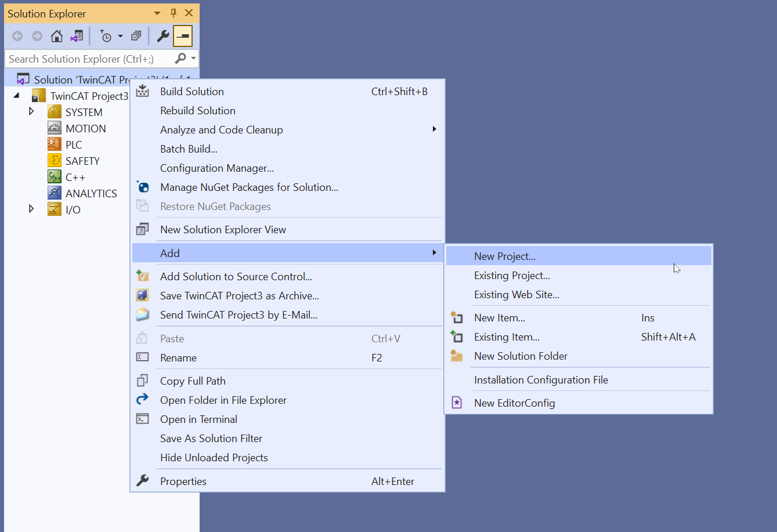Click the Home icon in Solution Explorer toolbar

click(57, 37)
